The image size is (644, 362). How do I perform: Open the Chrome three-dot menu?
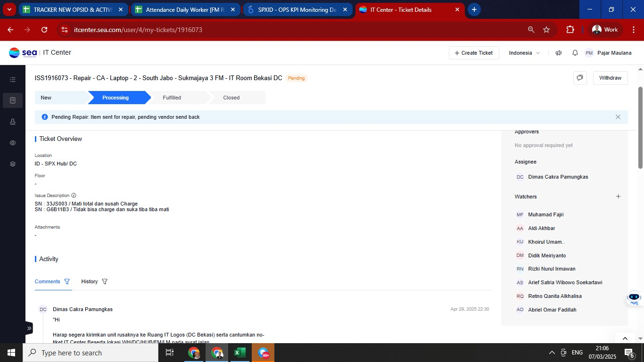tap(633, 30)
